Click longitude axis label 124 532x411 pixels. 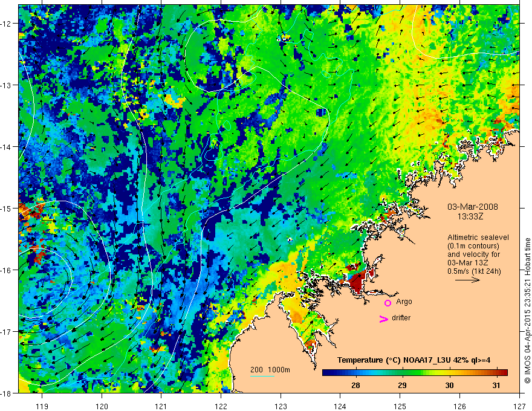pos(340,406)
